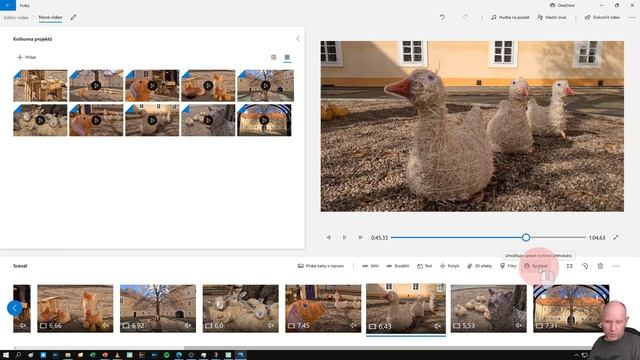Switch library to small grid view
Screen dimensions: 640x360
[x=287, y=57]
